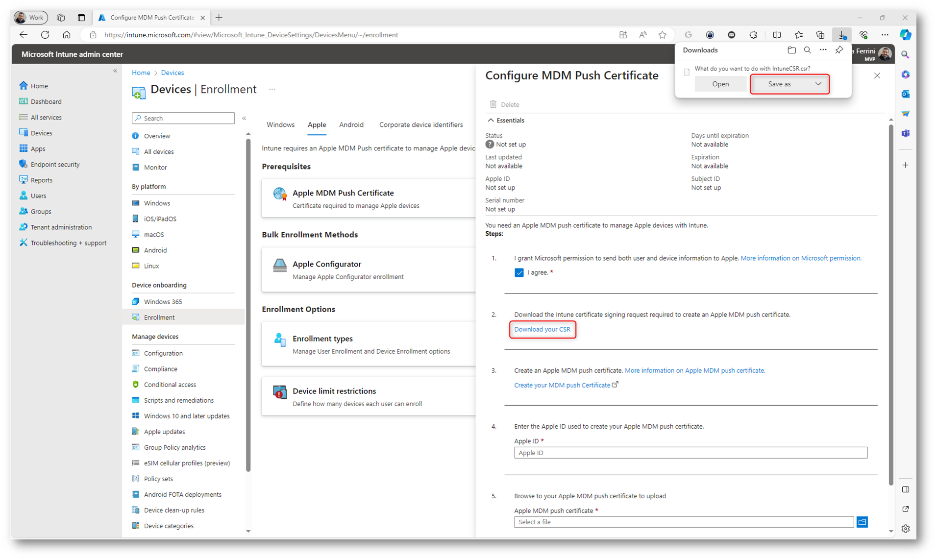Click the Select a file field

(x=684, y=522)
